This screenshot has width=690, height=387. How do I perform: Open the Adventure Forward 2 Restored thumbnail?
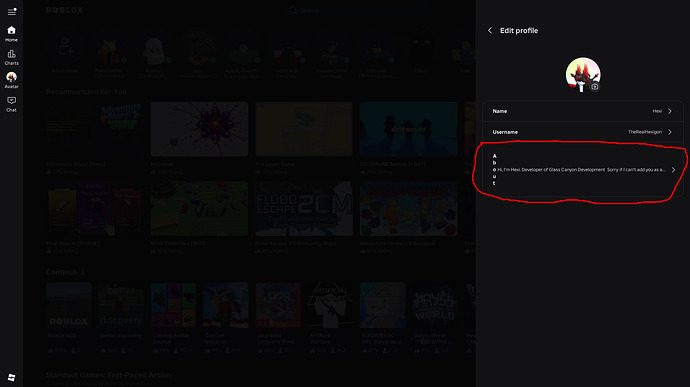(x=408, y=209)
